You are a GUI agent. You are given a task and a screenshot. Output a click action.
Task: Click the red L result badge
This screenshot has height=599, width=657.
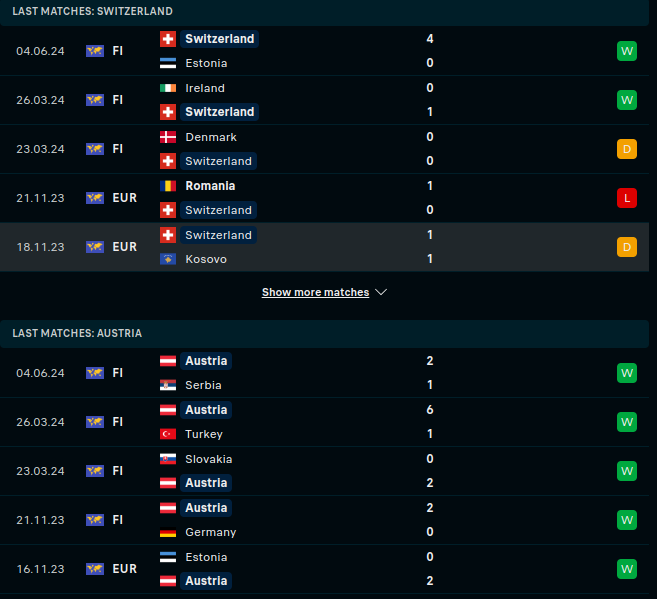coord(627,198)
